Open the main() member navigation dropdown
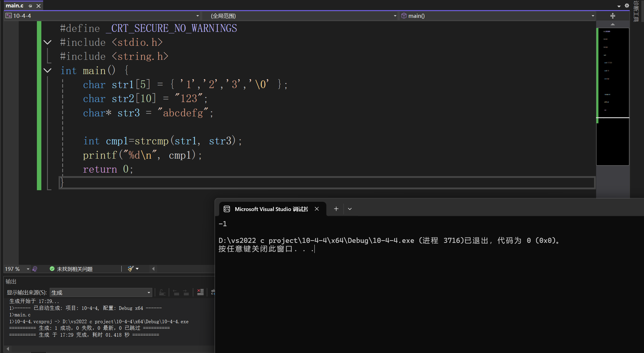 [593, 16]
